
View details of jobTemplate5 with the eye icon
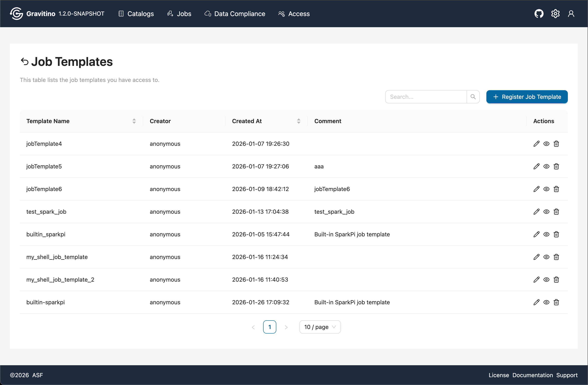coord(546,166)
